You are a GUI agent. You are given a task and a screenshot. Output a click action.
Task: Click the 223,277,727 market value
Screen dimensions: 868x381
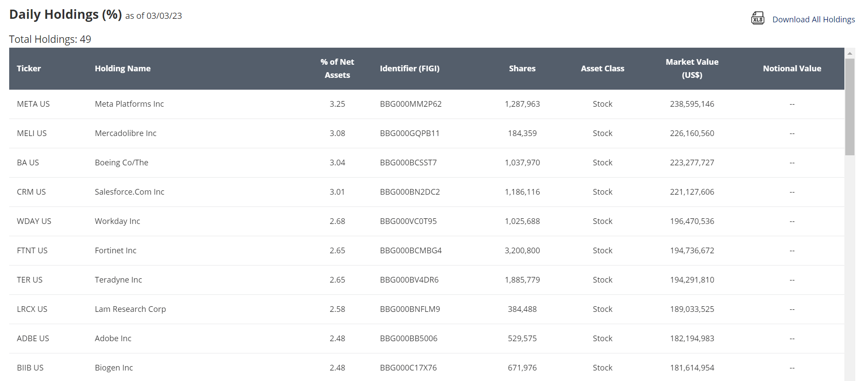[692, 163]
